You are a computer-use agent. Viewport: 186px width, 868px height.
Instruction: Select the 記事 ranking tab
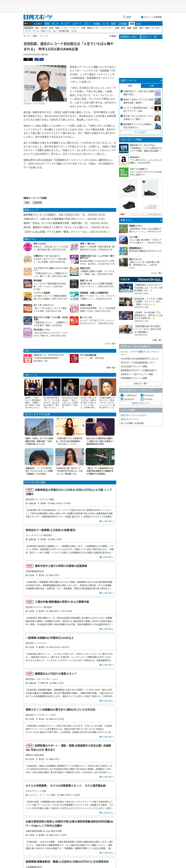130,86
